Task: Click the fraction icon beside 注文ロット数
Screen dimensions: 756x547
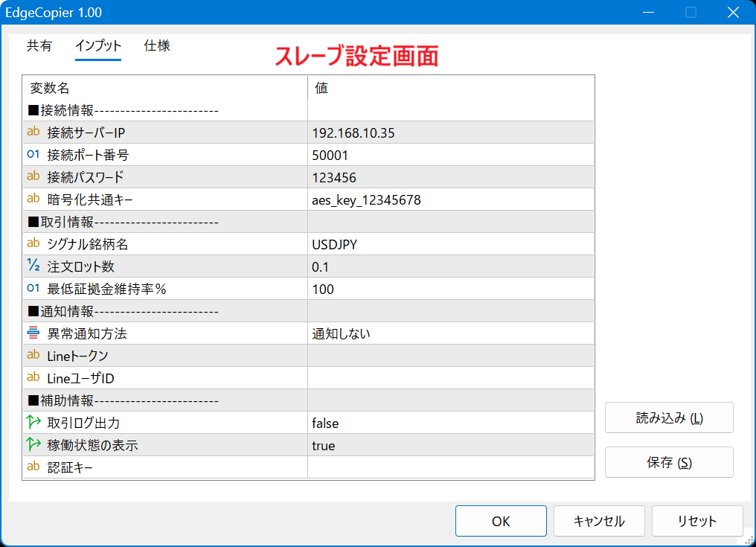Action: [33, 265]
